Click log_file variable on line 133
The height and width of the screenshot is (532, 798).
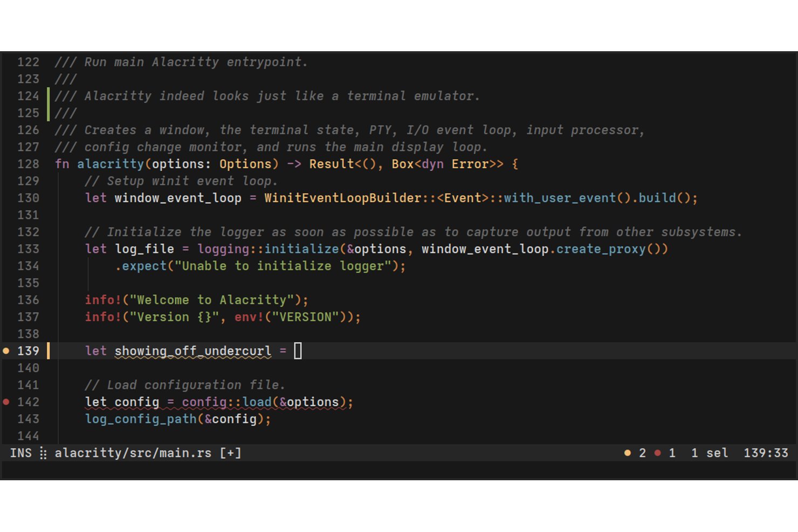(x=145, y=250)
